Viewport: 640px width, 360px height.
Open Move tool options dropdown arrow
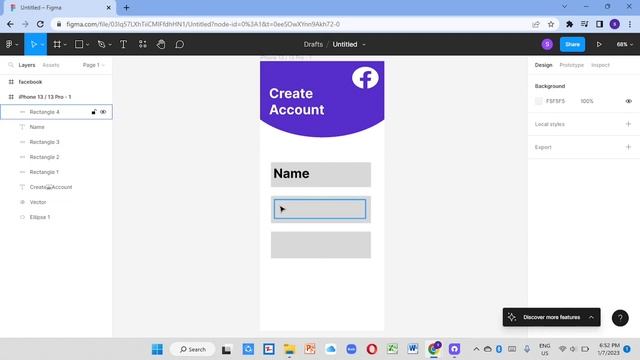tap(42, 44)
